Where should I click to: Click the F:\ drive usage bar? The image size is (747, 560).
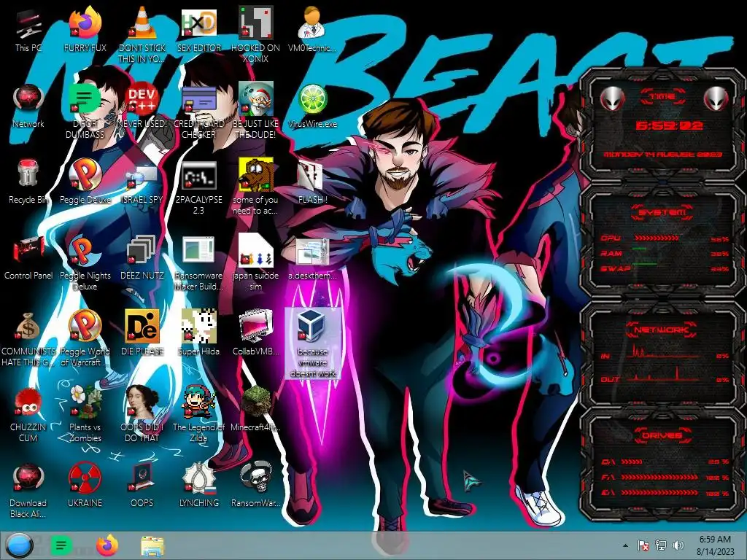[659, 477]
